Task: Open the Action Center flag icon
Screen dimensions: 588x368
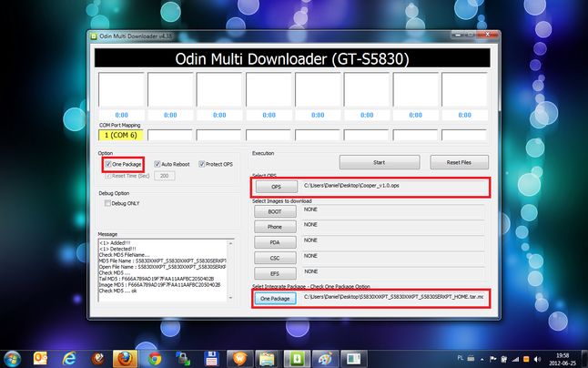Action: pos(493,359)
